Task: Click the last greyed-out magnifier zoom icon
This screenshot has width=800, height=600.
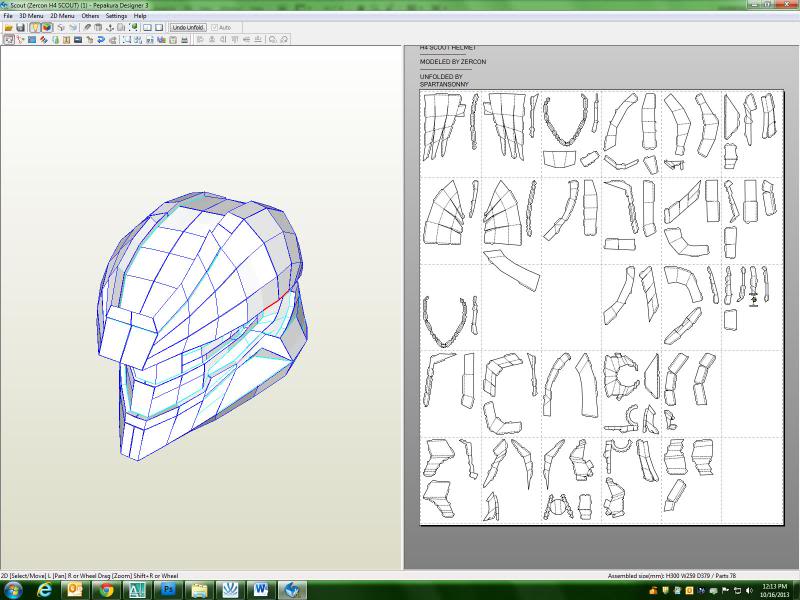Action: point(285,39)
